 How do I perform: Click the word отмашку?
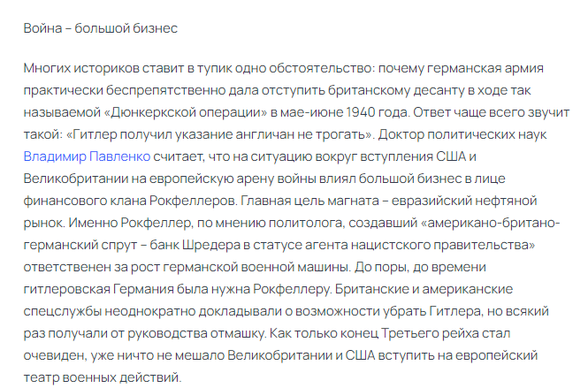pyautogui.click(x=238, y=333)
